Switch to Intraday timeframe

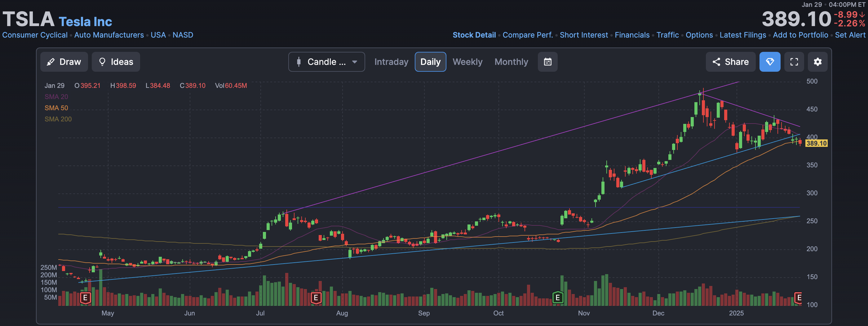pos(391,62)
